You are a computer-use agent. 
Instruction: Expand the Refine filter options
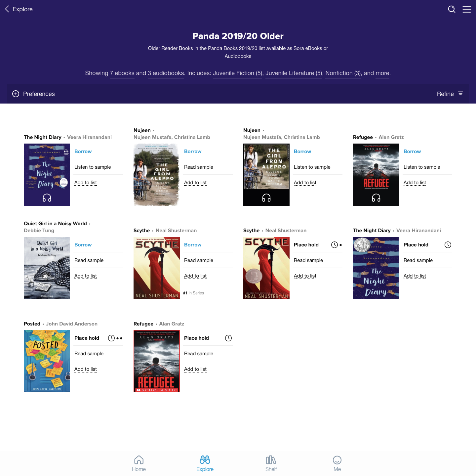click(450, 94)
